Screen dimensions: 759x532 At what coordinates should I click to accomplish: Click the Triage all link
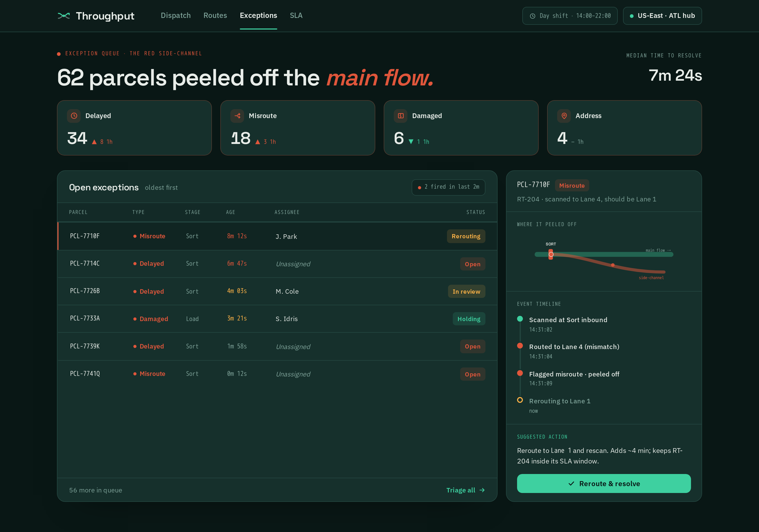(x=465, y=490)
